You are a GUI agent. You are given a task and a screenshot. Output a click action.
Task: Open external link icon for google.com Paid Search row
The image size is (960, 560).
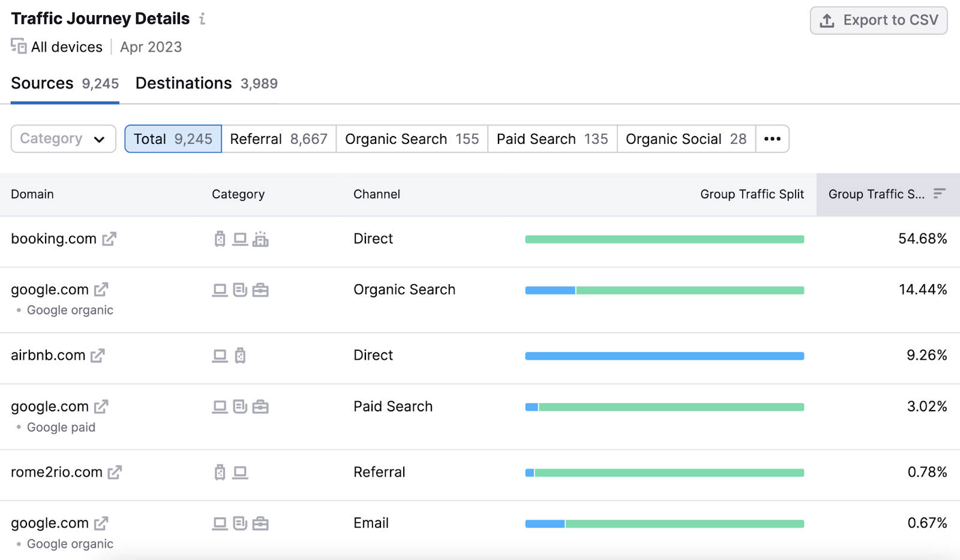pos(101,407)
